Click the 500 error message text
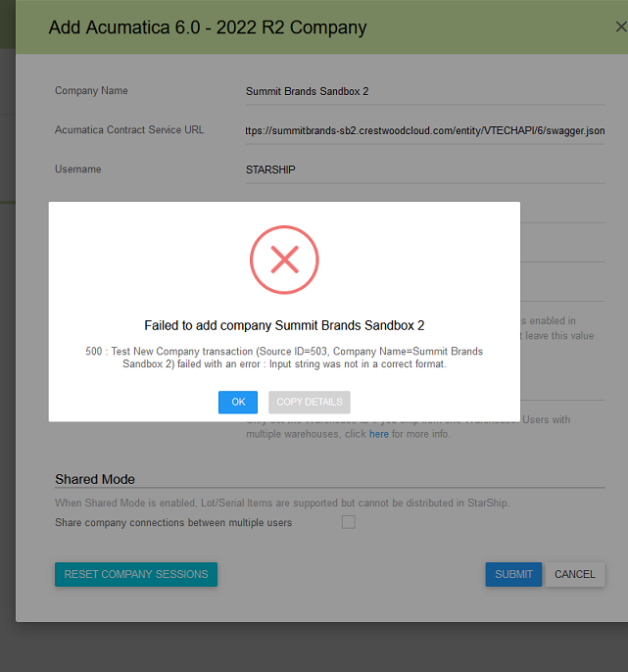Image resolution: width=628 pixels, height=672 pixels. pos(284,358)
